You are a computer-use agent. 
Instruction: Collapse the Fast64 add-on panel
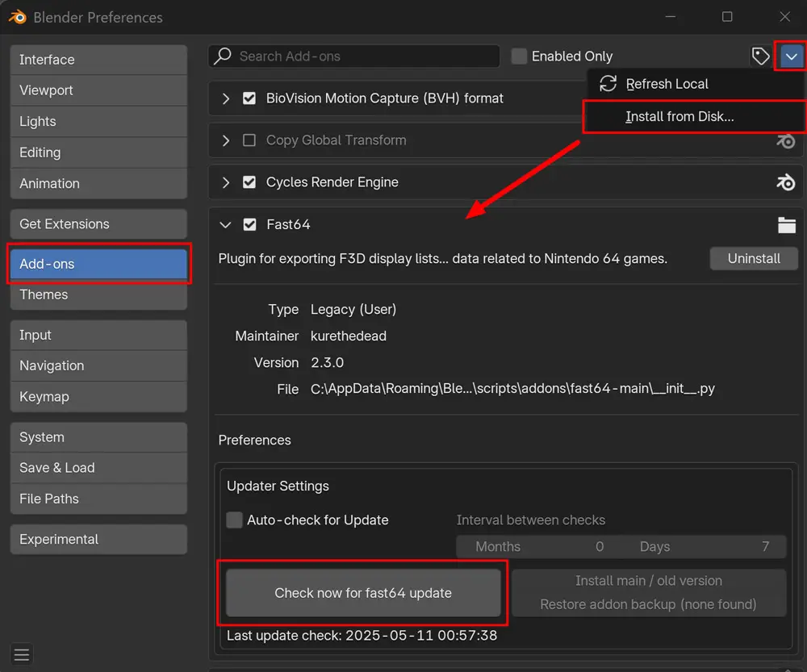click(x=225, y=225)
